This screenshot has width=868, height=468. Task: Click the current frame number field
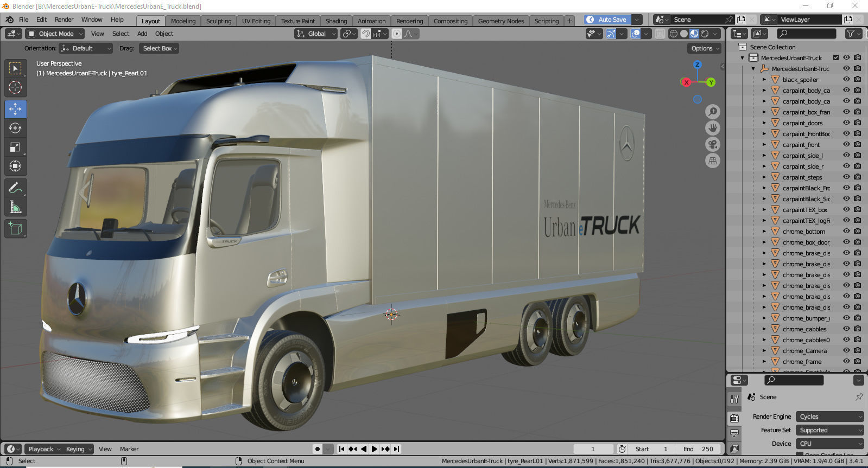pyautogui.click(x=593, y=449)
